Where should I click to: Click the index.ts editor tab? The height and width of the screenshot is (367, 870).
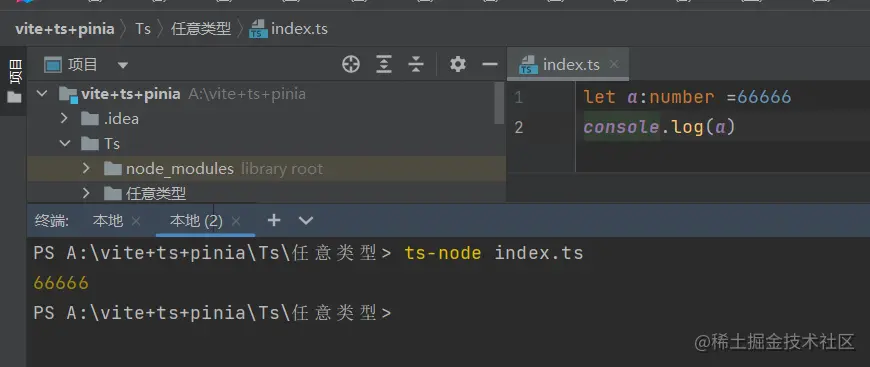pyautogui.click(x=568, y=64)
